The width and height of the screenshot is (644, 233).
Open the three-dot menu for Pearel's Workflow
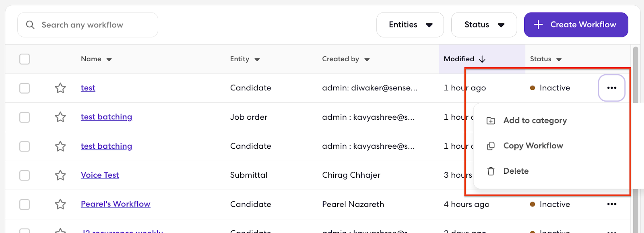(611, 204)
